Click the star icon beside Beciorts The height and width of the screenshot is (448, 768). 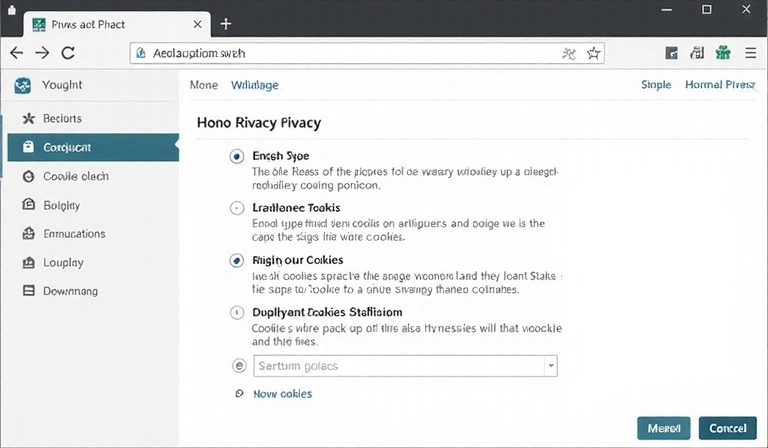point(26,119)
